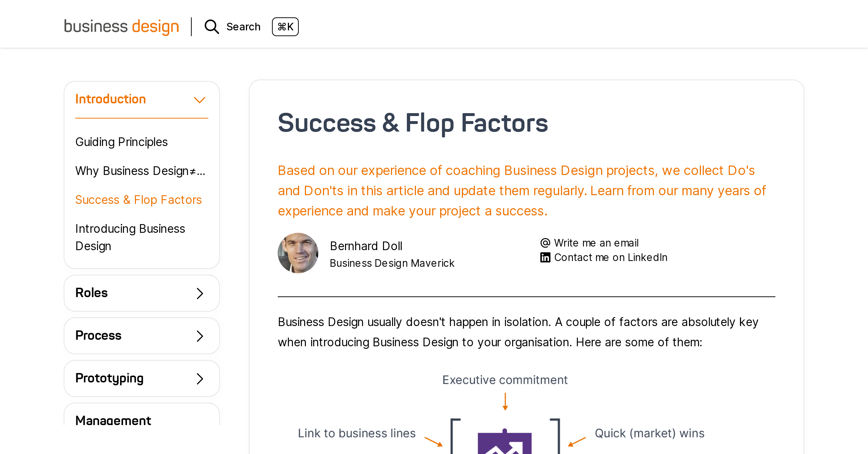The width and height of the screenshot is (868, 454).
Task: Click the @ email icon
Action: (x=545, y=243)
